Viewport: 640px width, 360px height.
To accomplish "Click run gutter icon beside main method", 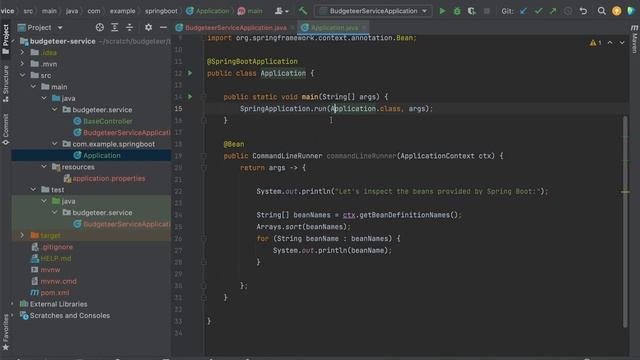I will coord(190,97).
